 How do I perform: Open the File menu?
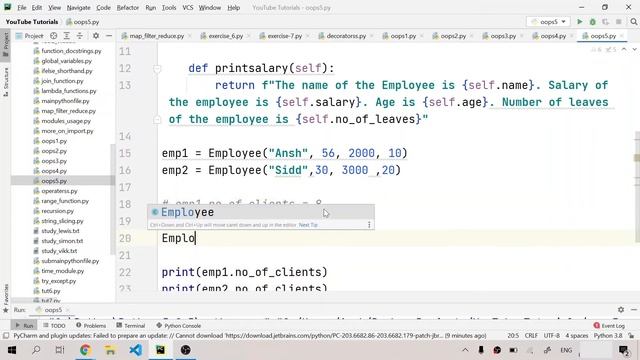coord(22,8)
